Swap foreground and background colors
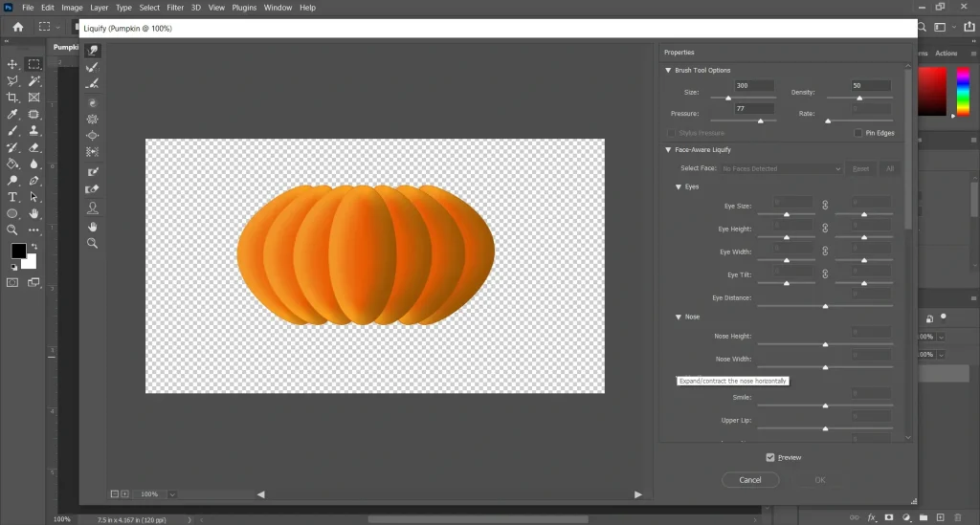 [x=33, y=247]
